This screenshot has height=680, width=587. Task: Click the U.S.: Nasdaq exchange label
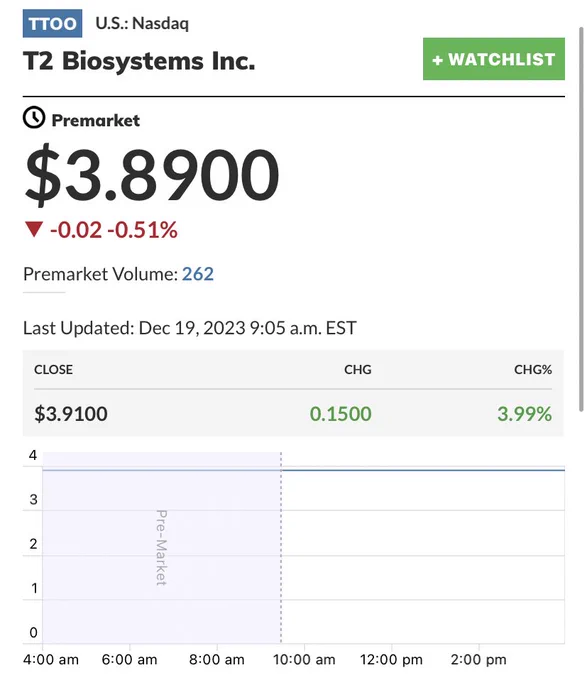coord(142,23)
